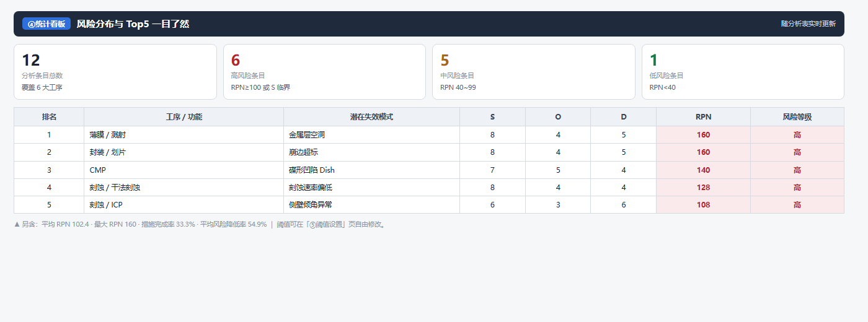This screenshot has height=322, width=868.
Task: Click the 风险等级 column header
Action: [x=797, y=116]
